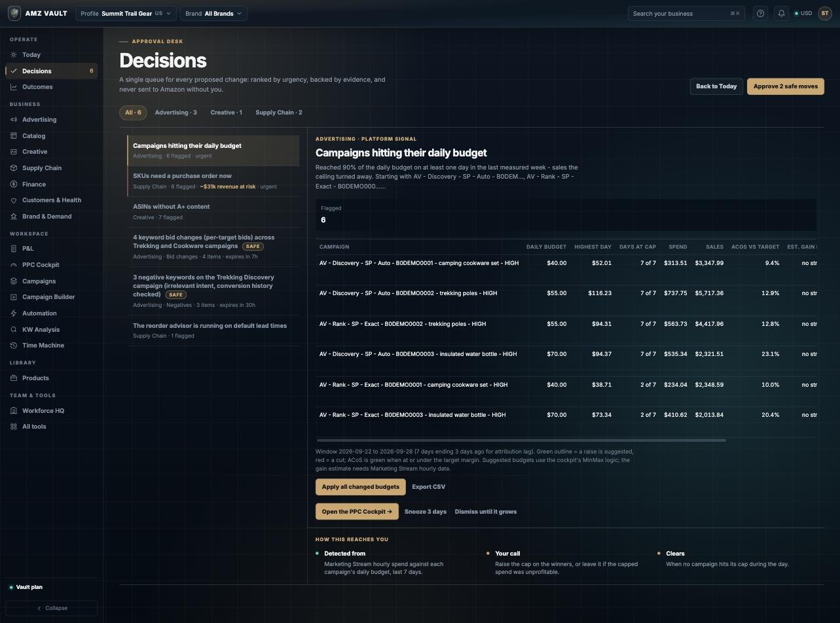This screenshot has height=623, width=840.
Task: Click the Creative image icon
Action: tap(14, 152)
